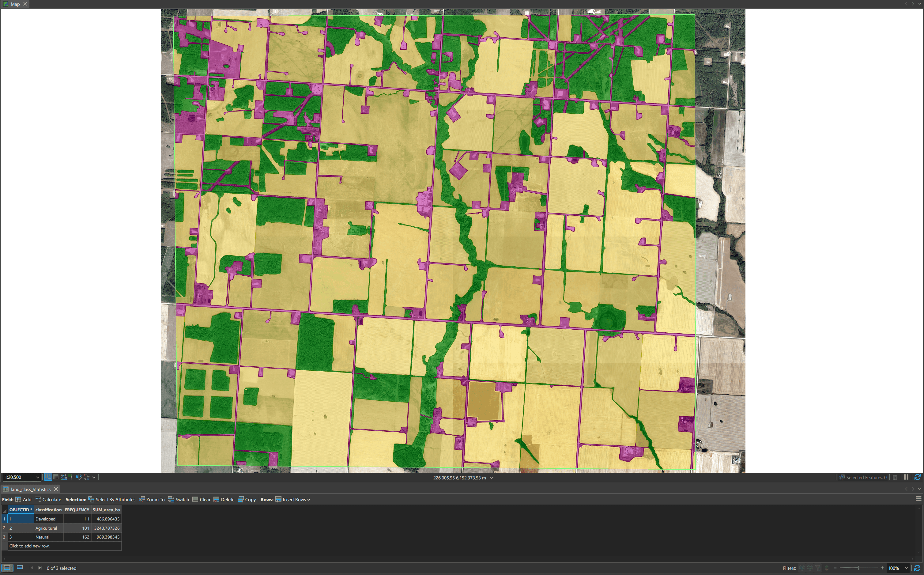This screenshot has width=924, height=575.
Task: Open Select By Attributes
Action: pyautogui.click(x=112, y=499)
